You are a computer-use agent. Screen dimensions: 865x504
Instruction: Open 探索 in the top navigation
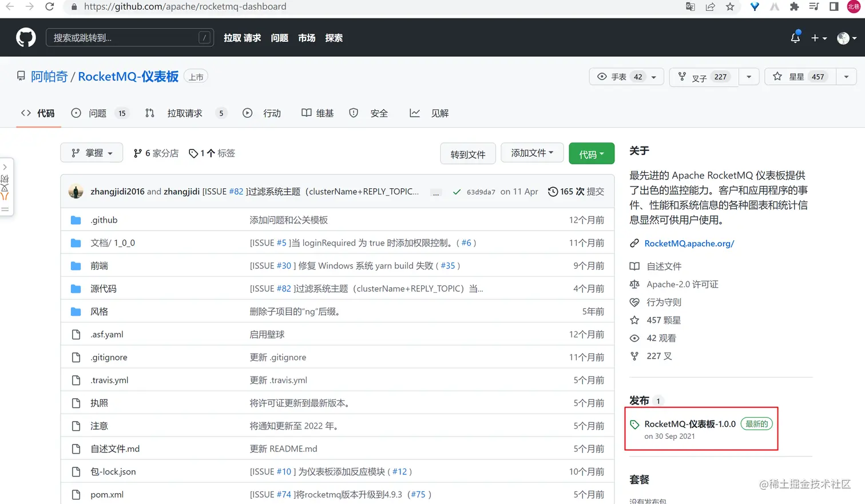click(x=334, y=38)
